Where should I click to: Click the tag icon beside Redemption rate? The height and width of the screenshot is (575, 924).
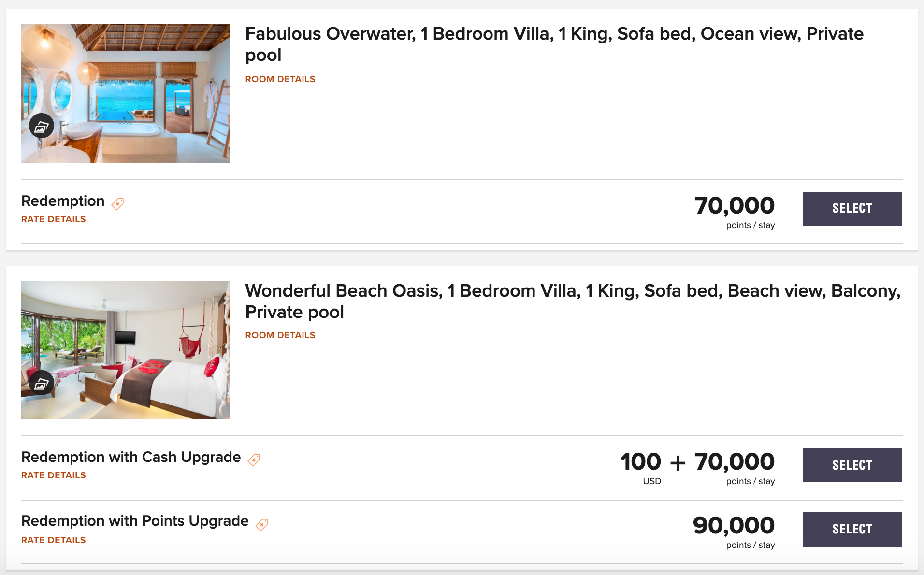tap(117, 204)
